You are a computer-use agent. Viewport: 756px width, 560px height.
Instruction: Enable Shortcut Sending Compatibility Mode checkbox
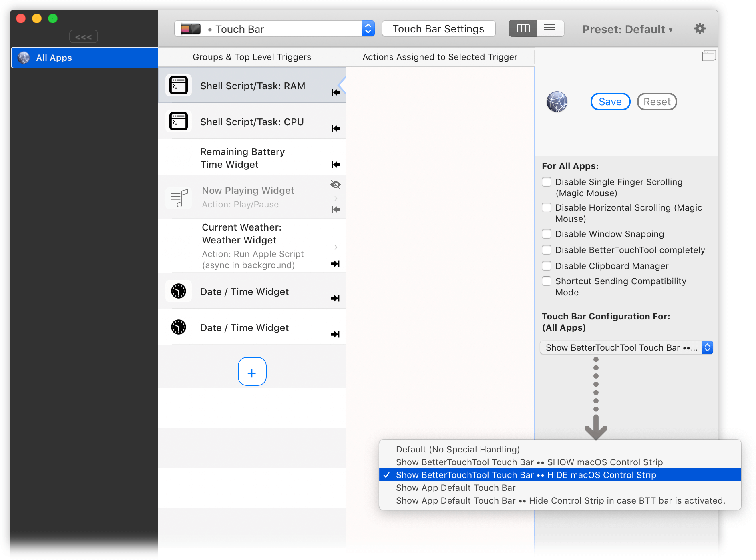[547, 281]
